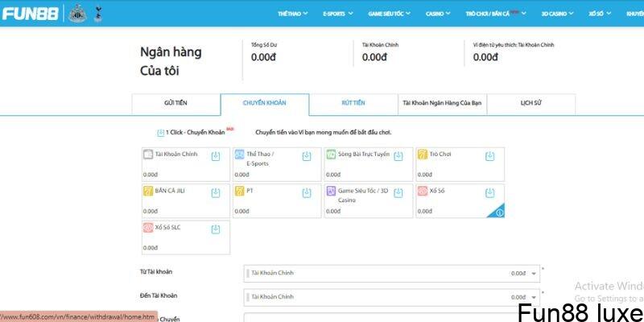Screen dimensions: 644x322
Task: Switch to the RÚT TIỀN tab
Action: [x=353, y=103]
